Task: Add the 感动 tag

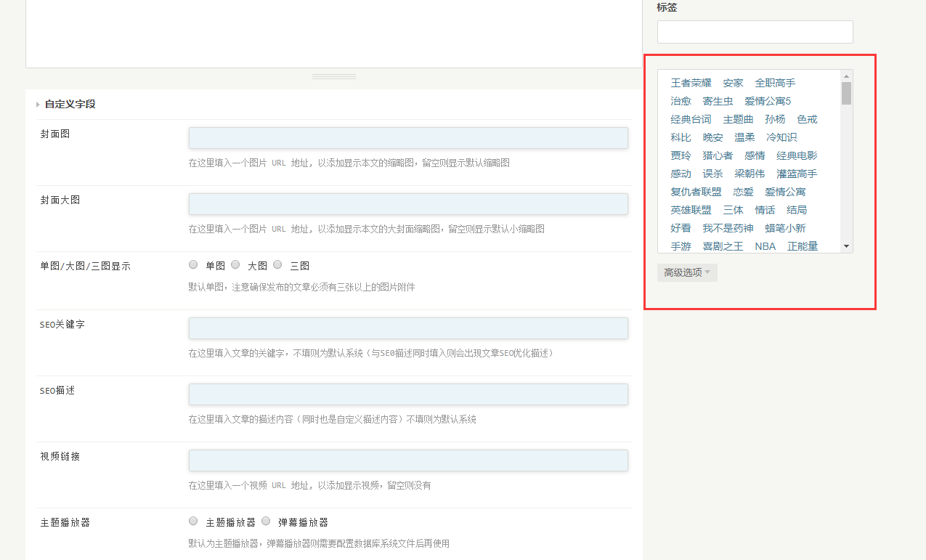Action: 681,174
